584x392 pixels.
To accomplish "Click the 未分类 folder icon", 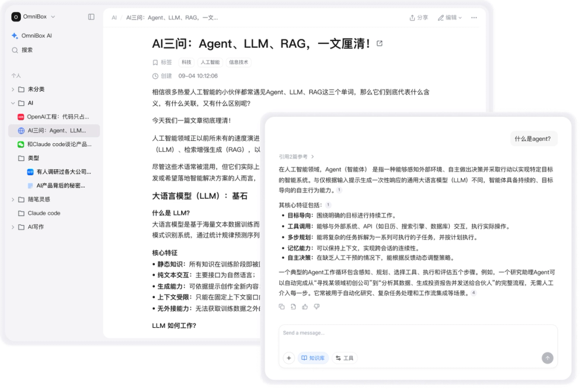I will pos(22,89).
